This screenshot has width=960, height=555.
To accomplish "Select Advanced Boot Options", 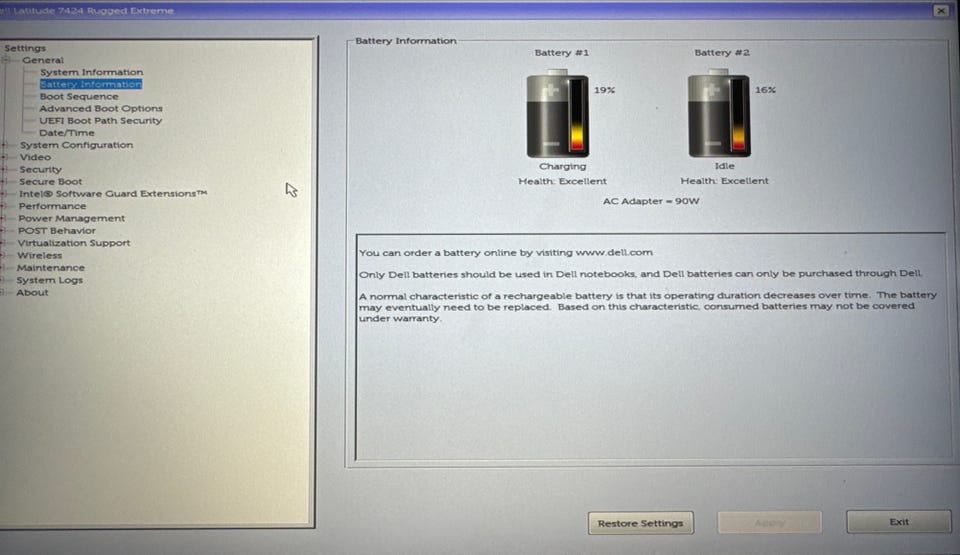I will (101, 108).
